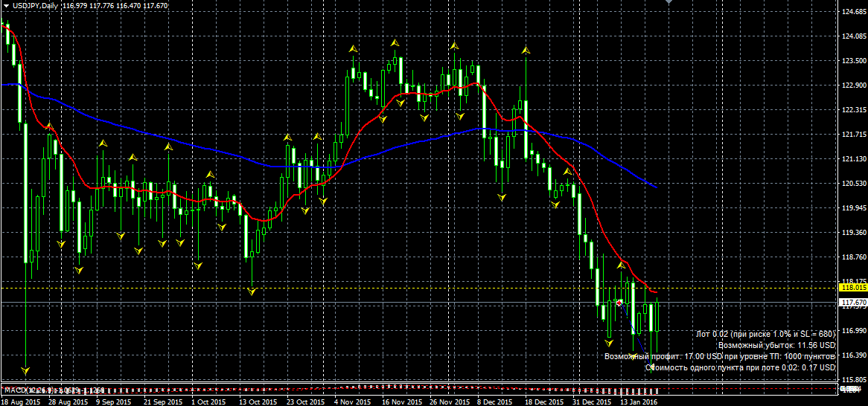This screenshot has width=868, height=406.
Task: Click the 123.500 price scale value
Action: [x=853, y=60]
